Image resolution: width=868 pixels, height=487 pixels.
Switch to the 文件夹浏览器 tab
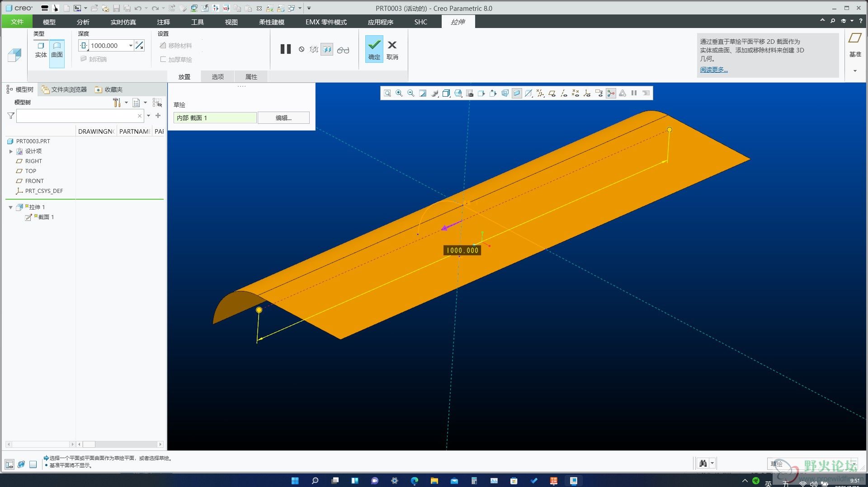pyautogui.click(x=64, y=89)
